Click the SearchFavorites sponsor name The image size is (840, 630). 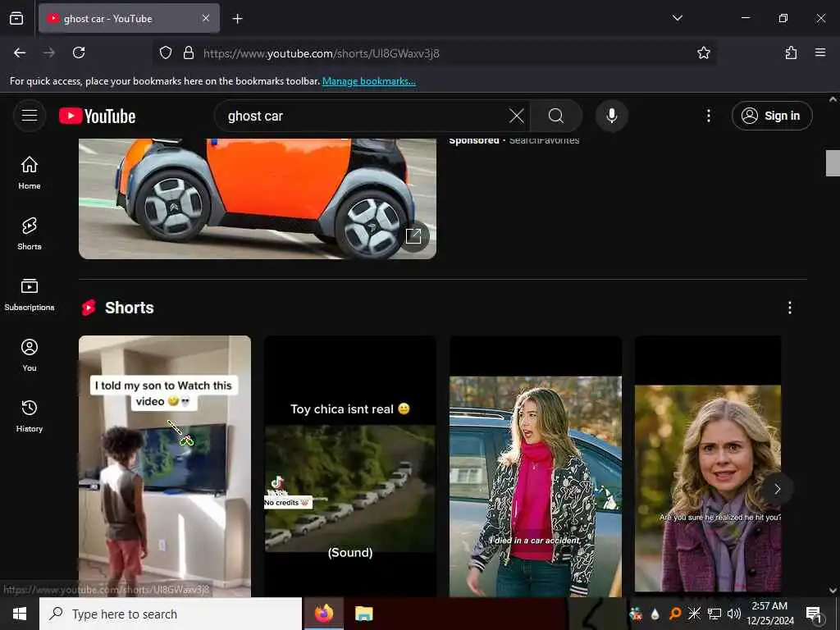click(x=544, y=139)
